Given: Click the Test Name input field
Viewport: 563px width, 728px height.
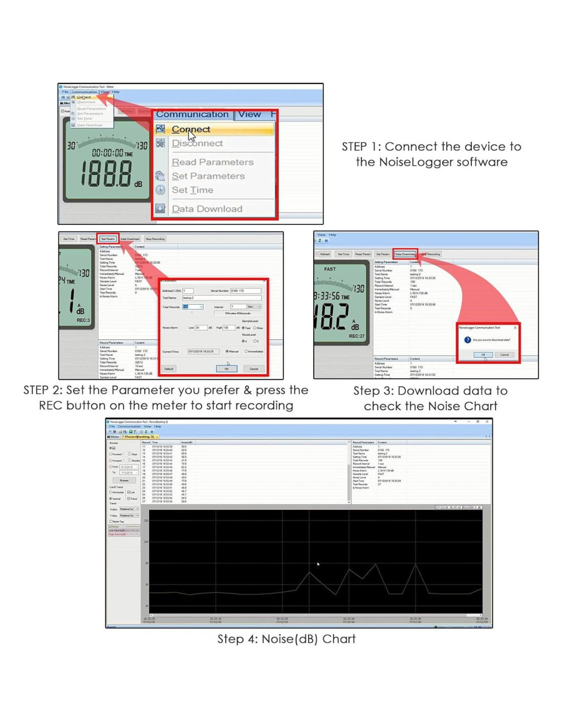Looking at the screenshot, I should pyautogui.click(x=221, y=298).
